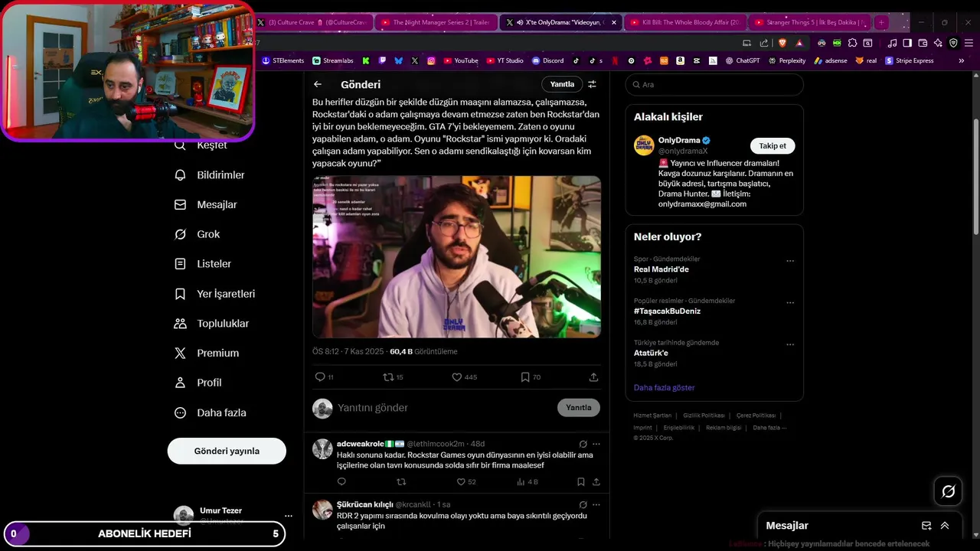The width and height of the screenshot is (980, 551).
Task: Switch to The Night Manager Series 2 tab
Action: click(x=436, y=22)
